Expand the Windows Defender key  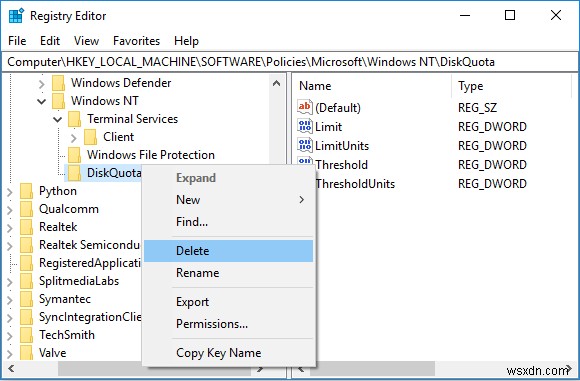click(42, 84)
